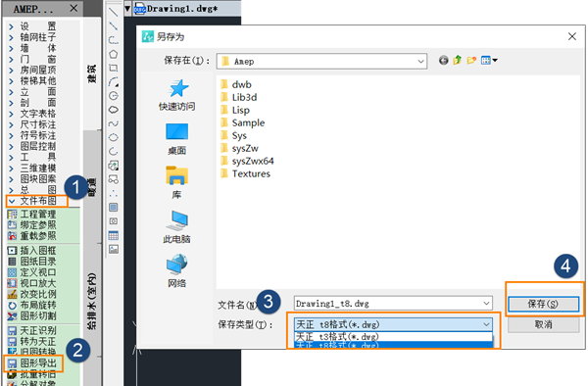
Task: Expand the 图层控制 menu group
Action: pyautogui.click(x=32, y=146)
